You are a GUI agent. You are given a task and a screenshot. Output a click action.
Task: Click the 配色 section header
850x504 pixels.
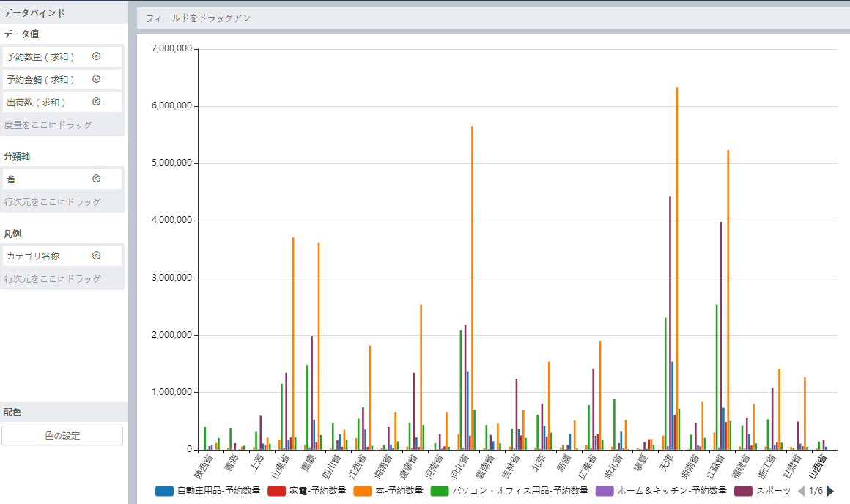click(64, 412)
